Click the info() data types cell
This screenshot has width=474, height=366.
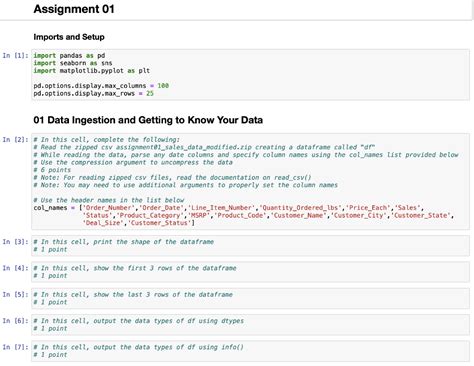[250, 351]
